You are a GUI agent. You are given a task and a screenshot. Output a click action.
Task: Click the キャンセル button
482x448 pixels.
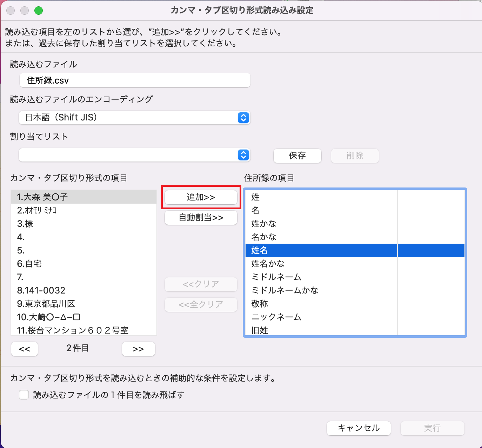359,428
